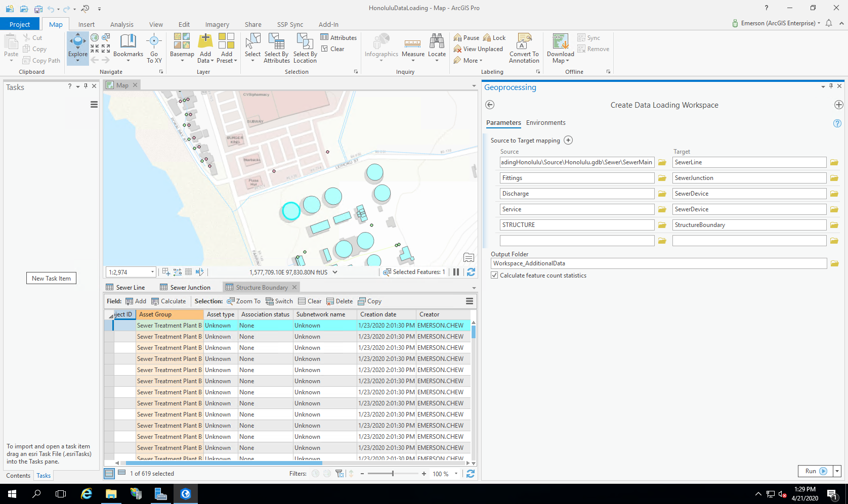Refresh the map view
The width and height of the screenshot is (848, 504).
pos(471,272)
